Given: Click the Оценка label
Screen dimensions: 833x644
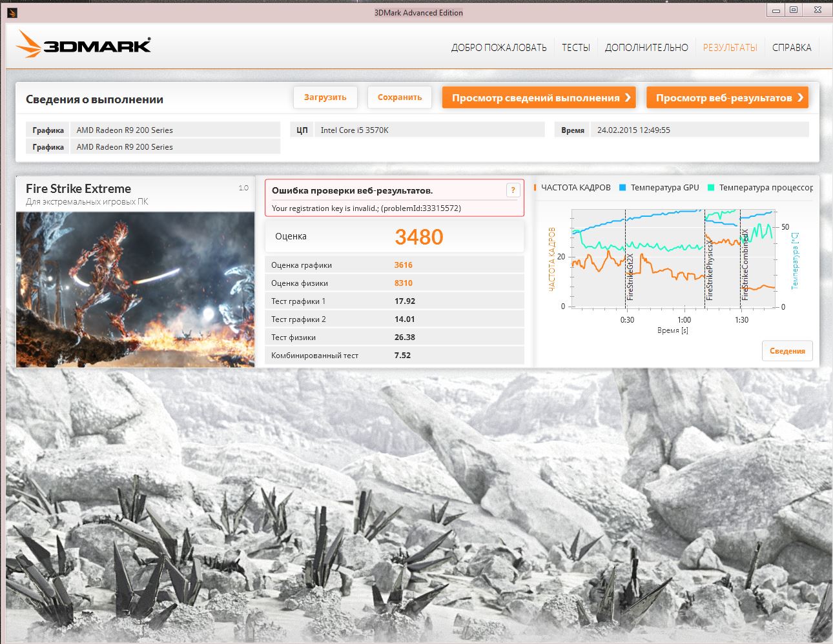Looking at the screenshot, I should tap(291, 236).
